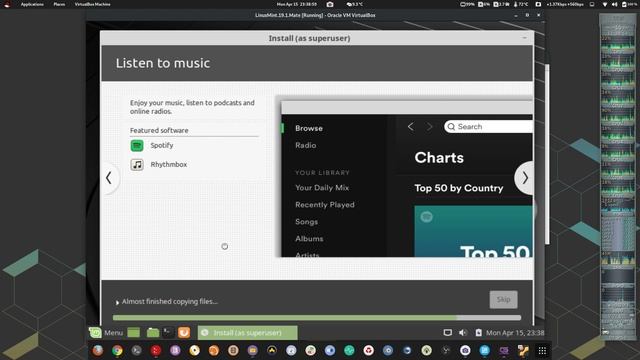
Task: Click the Top 50 chart thumbnail
Action: (x=473, y=231)
